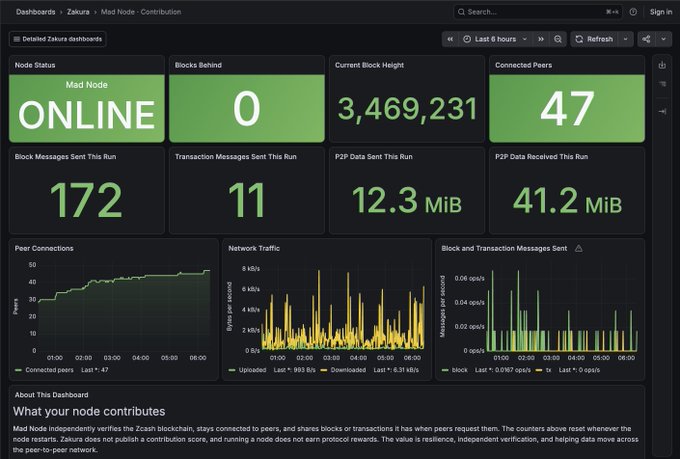This screenshot has width=680, height=459.
Task: Open the Zakura breadcrumb folder
Action: point(78,12)
